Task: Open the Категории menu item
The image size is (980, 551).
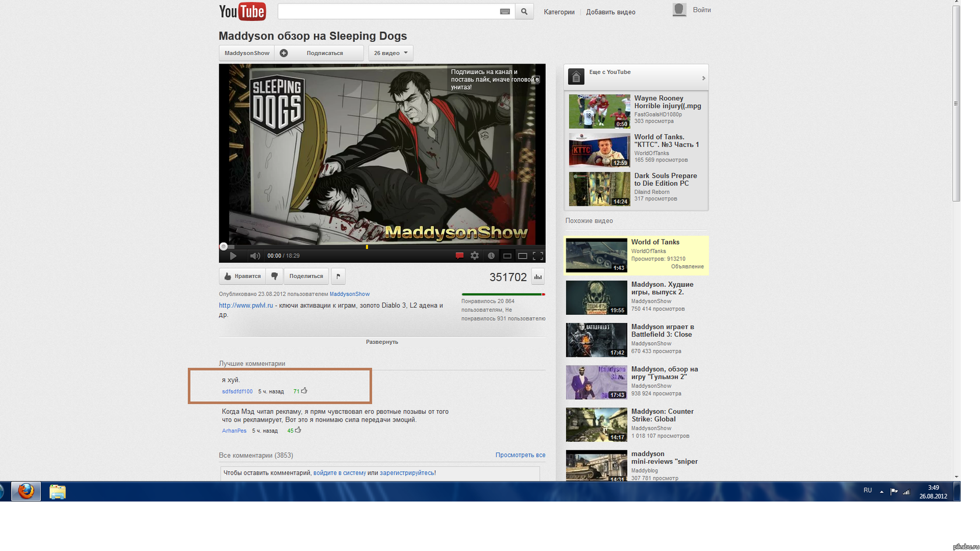Action: pos(559,12)
